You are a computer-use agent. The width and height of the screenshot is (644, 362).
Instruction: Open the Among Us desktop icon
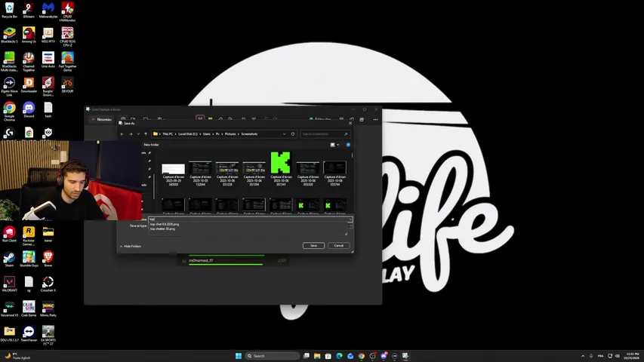pos(29,35)
